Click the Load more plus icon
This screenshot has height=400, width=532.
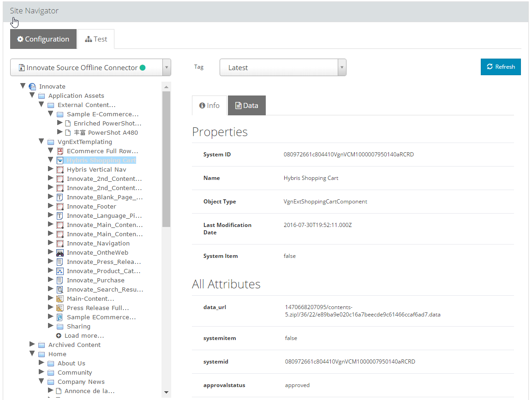point(59,335)
